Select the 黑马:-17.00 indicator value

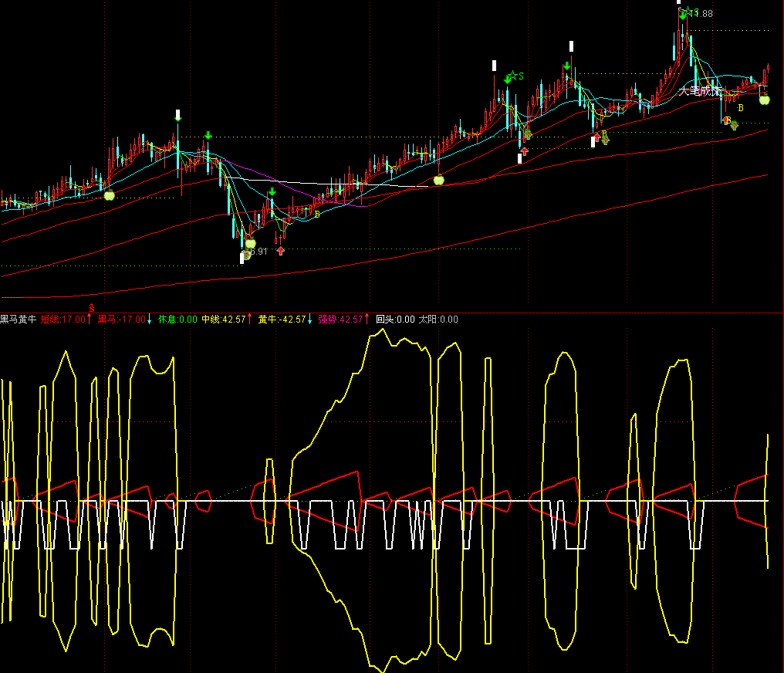121,319
